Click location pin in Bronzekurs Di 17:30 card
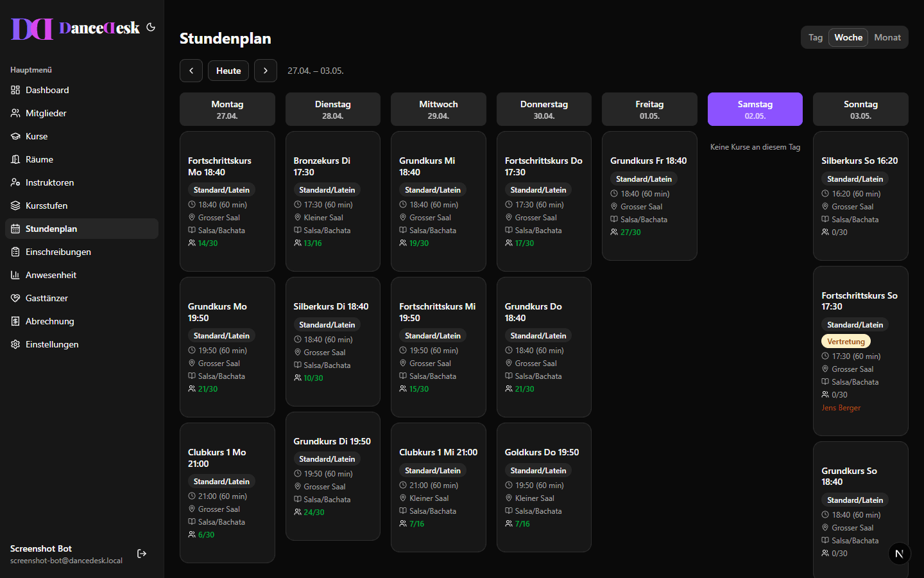This screenshot has width=924, height=578. [x=297, y=217]
